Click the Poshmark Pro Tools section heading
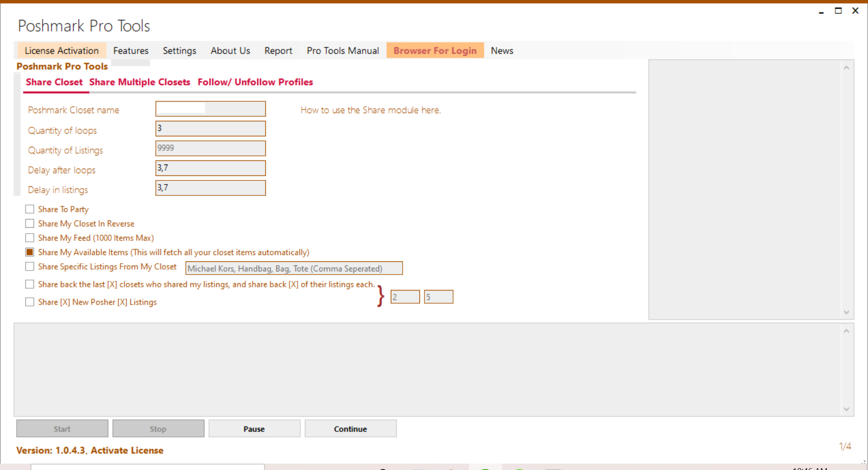 pyautogui.click(x=62, y=66)
